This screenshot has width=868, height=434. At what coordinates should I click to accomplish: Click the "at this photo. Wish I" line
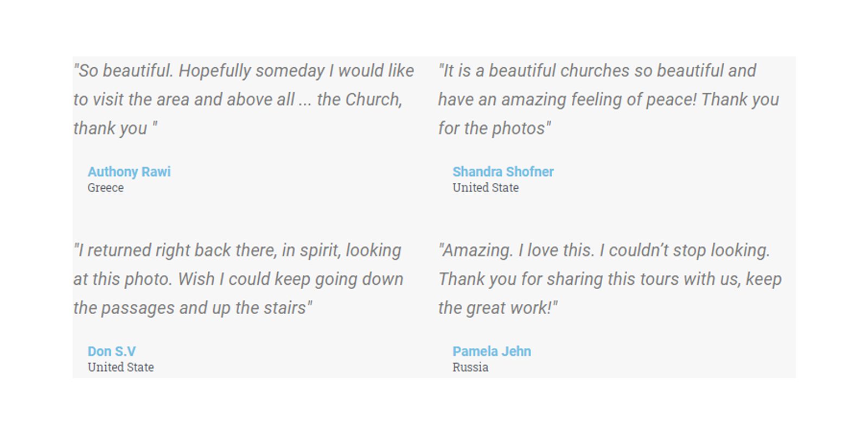[238, 279]
